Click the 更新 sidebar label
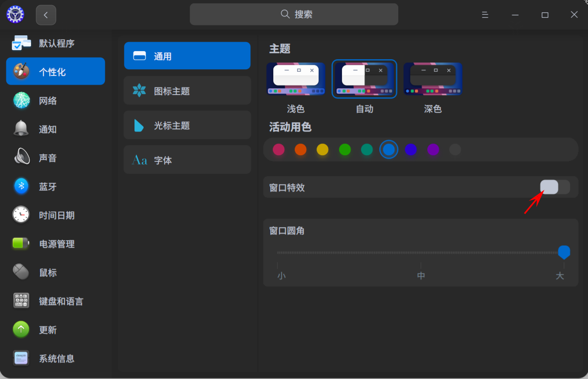588x379 pixels. click(48, 330)
